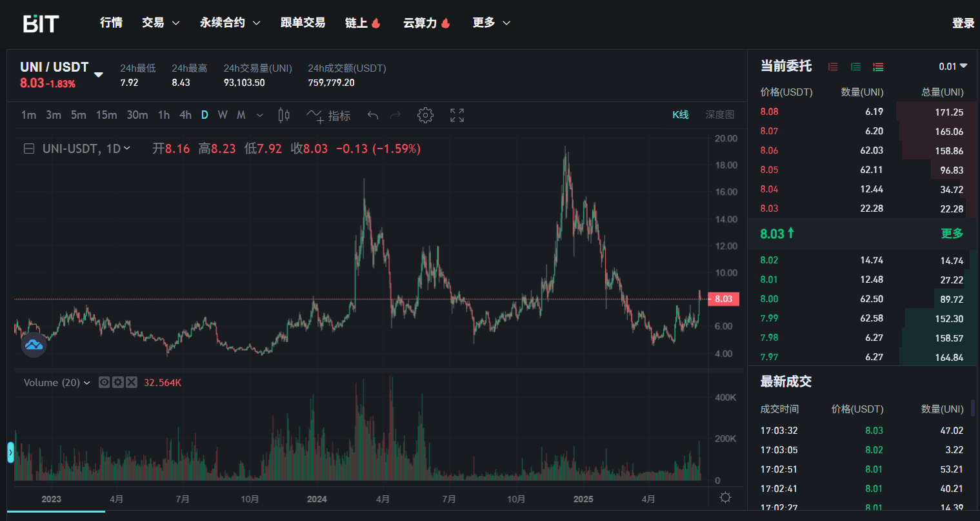The image size is (980, 521).
Task: Open the chart settings gear
Action: point(425,116)
